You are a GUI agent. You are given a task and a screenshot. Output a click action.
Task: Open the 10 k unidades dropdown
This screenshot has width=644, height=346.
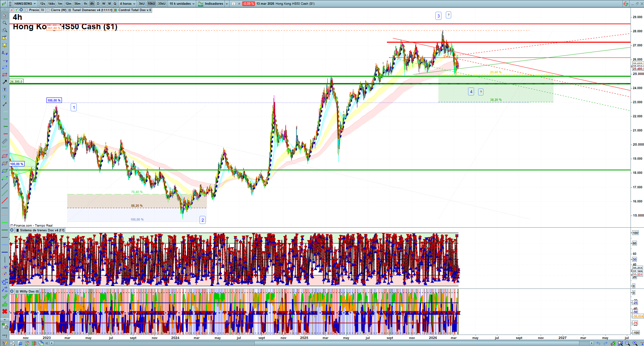182,4
